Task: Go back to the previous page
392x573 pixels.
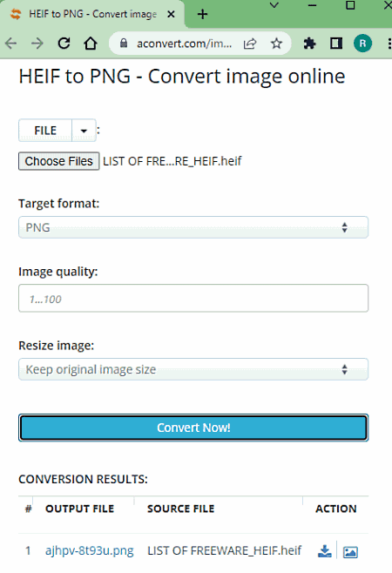Action: [11, 44]
